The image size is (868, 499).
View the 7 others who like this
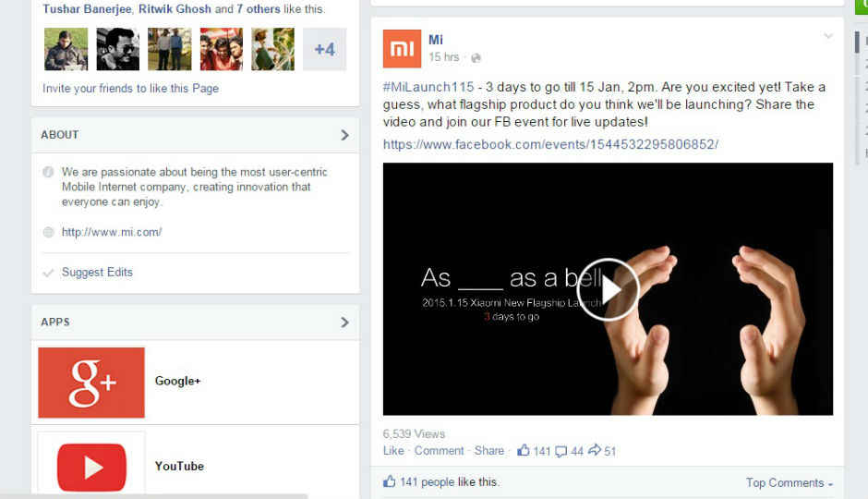(x=259, y=9)
